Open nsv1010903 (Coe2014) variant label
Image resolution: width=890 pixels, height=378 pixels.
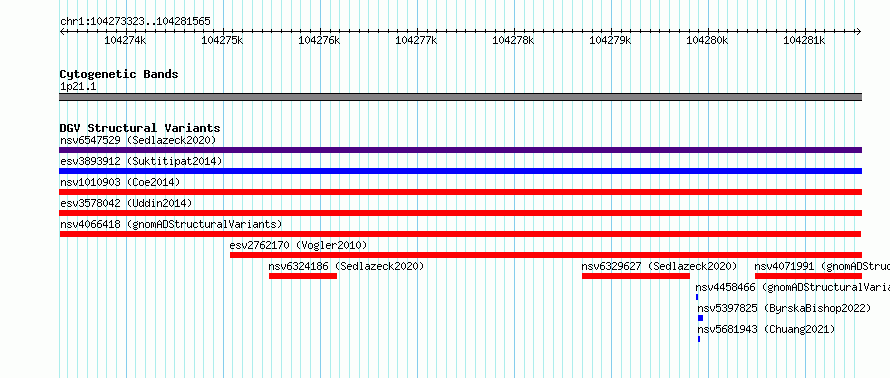coord(120,182)
